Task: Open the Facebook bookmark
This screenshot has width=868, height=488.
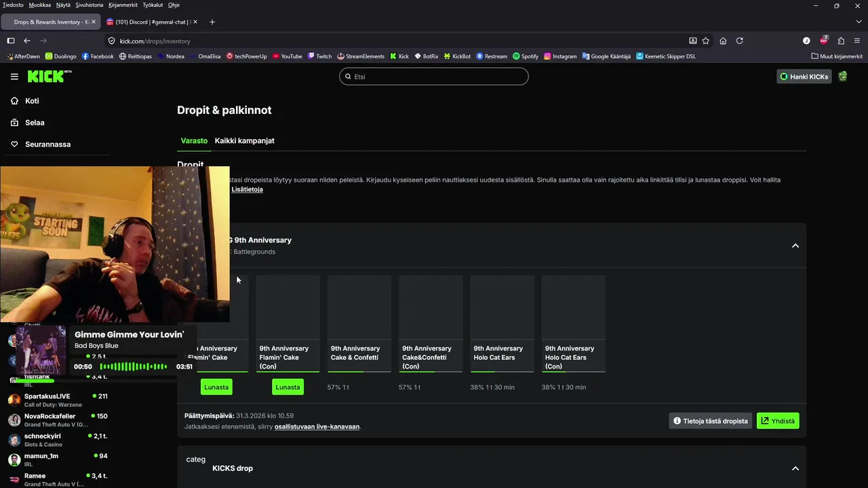Action: [98, 56]
